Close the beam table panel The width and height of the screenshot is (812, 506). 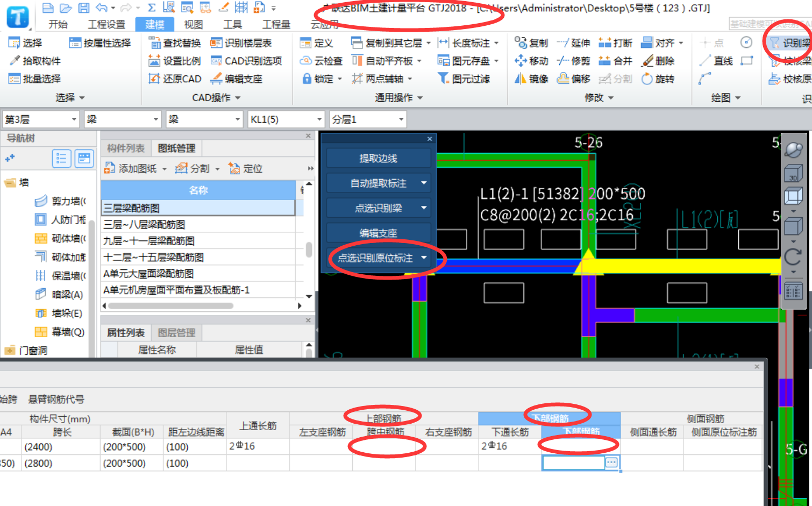(x=757, y=367)
